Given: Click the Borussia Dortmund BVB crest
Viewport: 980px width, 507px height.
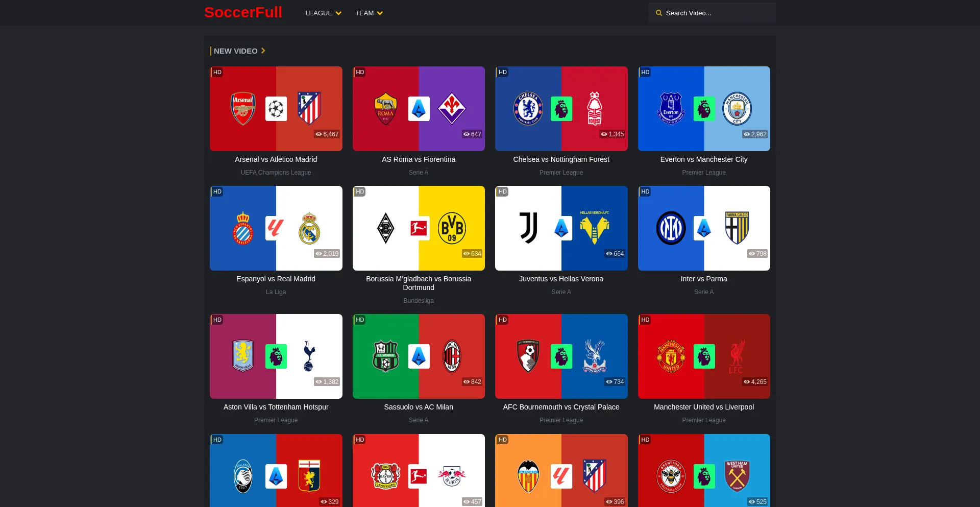Looking at the screenshot, I should (452, 228).
